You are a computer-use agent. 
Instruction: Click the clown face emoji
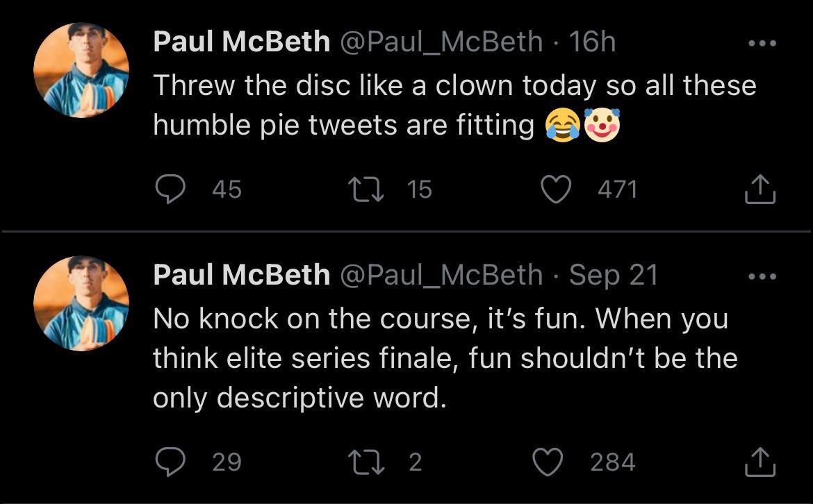(602, 126)
